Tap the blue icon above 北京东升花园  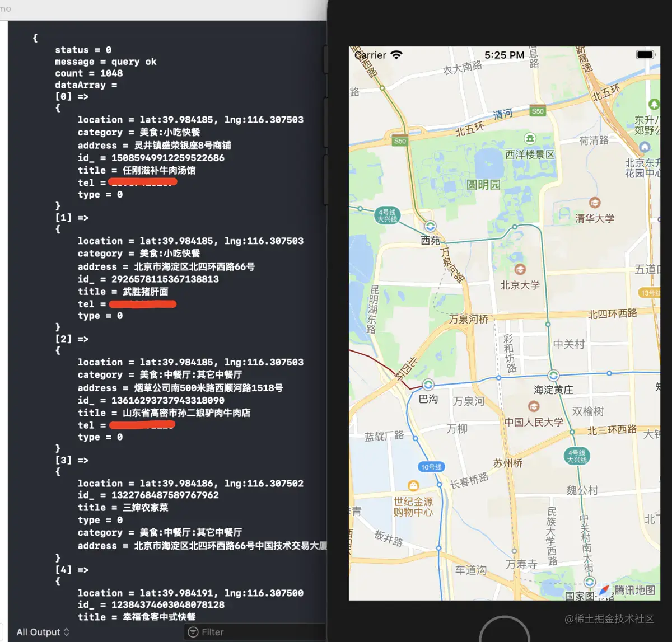645,147
